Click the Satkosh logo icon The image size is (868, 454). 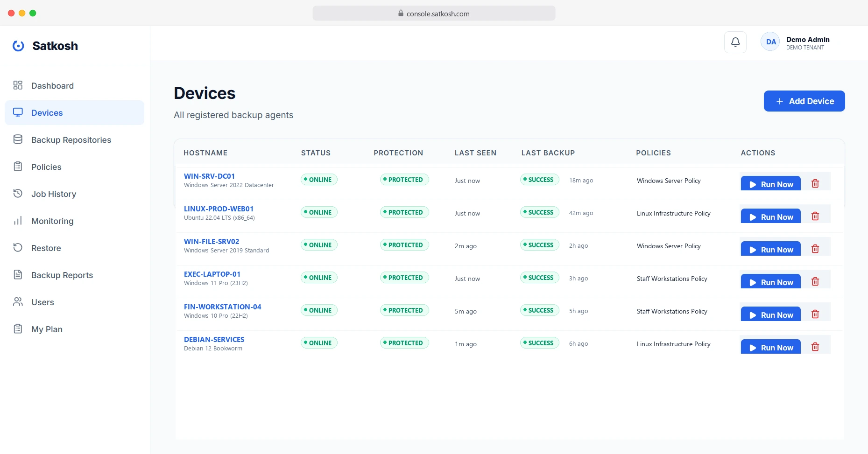18,46
